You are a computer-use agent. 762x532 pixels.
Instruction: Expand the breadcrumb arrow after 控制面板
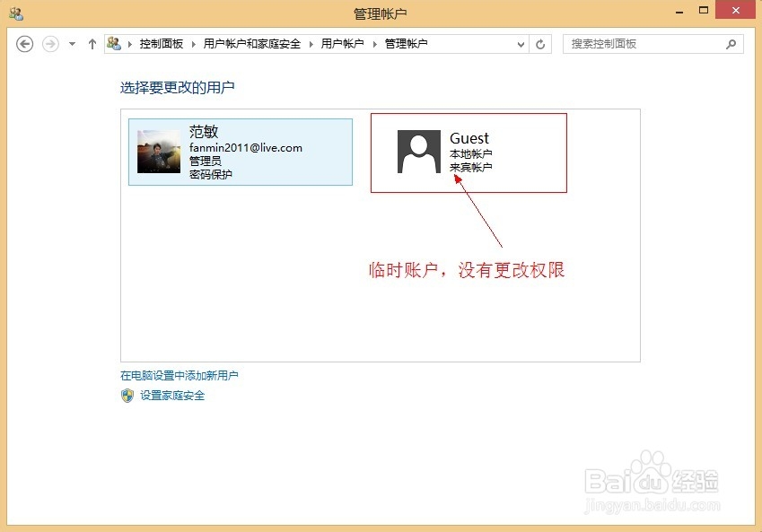click(194, 43)
